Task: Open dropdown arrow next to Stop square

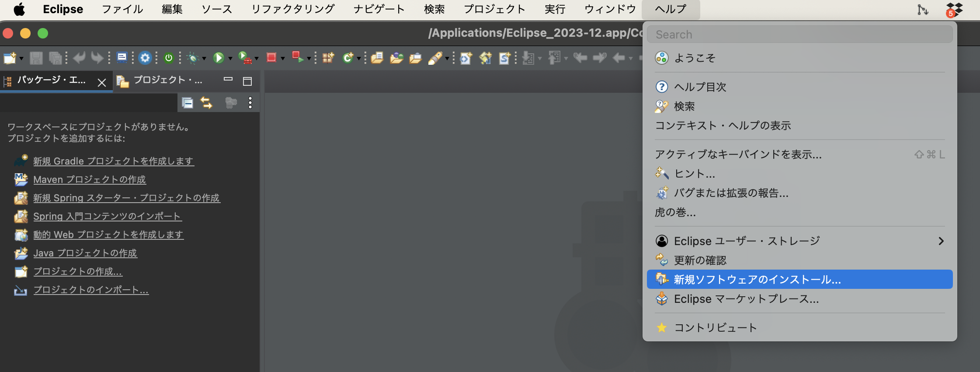Action: [283, 59]
